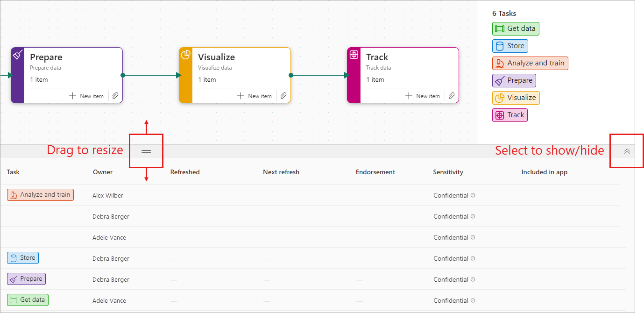Select the Prepare pill in the 6 Tasks list
Image resolution: width=644 pixels, height=313 pixels.
514,80
